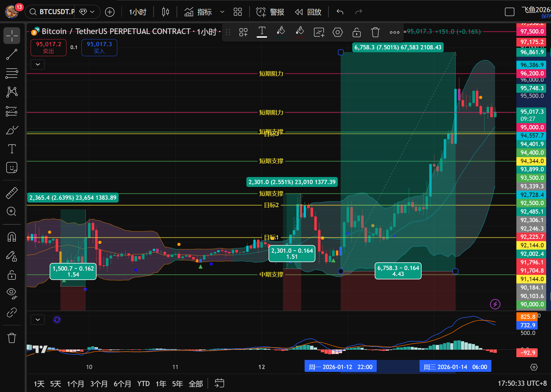Screen dimensions: 551x392
Task: Expand the BTCUSDT.P symbol dropdown arrow
Action: pyautogui.click(x=92, y=12)
